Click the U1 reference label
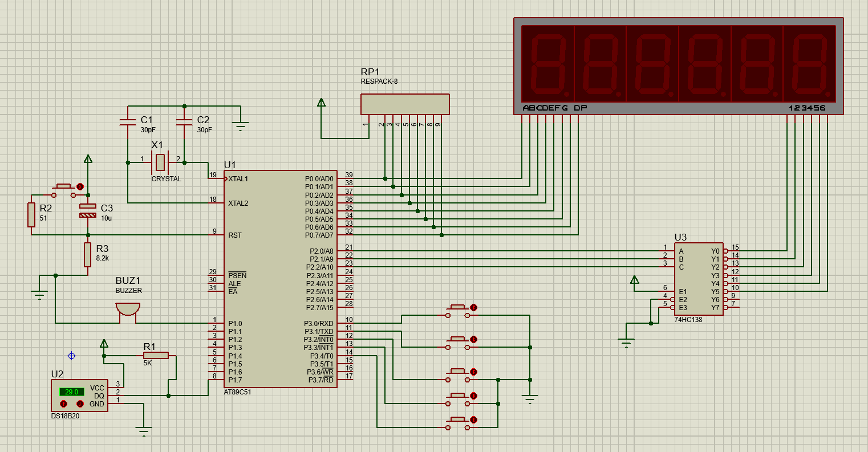 point(230,165)
